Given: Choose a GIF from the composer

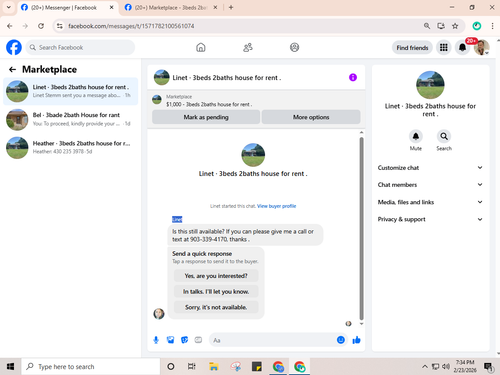Looking at the screenshot, I should pos(198,340).
